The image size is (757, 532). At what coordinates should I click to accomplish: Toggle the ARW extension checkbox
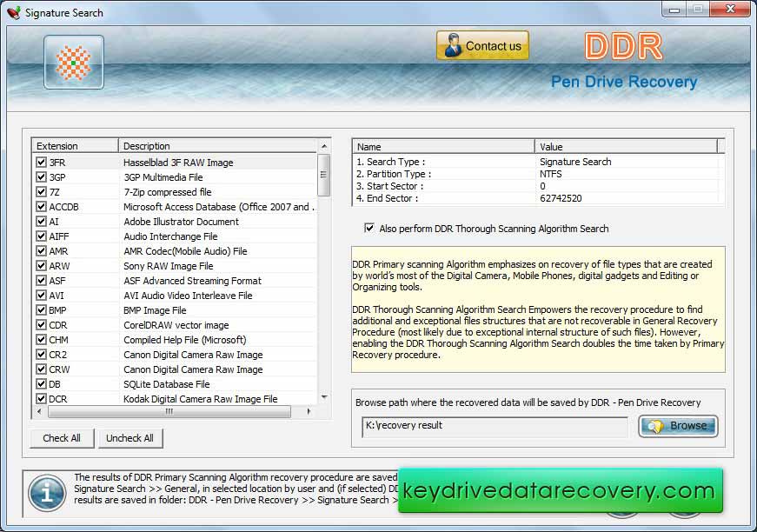(x=42, y=265)
